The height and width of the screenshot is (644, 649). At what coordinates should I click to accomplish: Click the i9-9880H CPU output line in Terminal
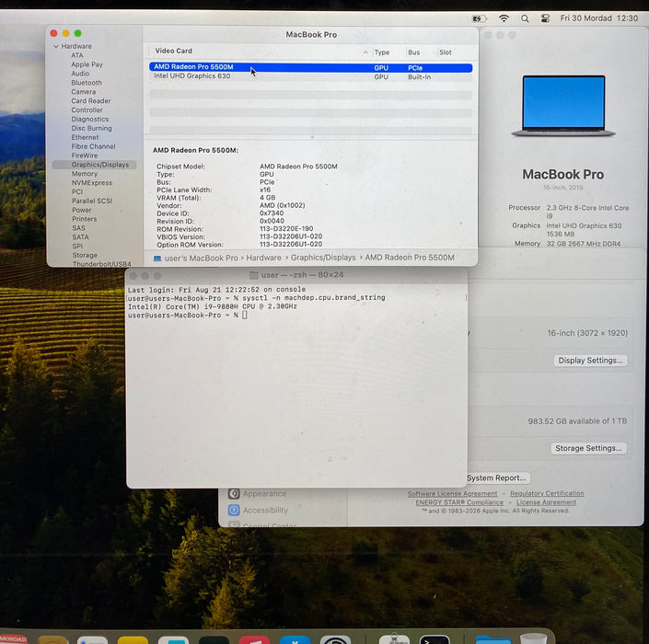coord(213,306)
